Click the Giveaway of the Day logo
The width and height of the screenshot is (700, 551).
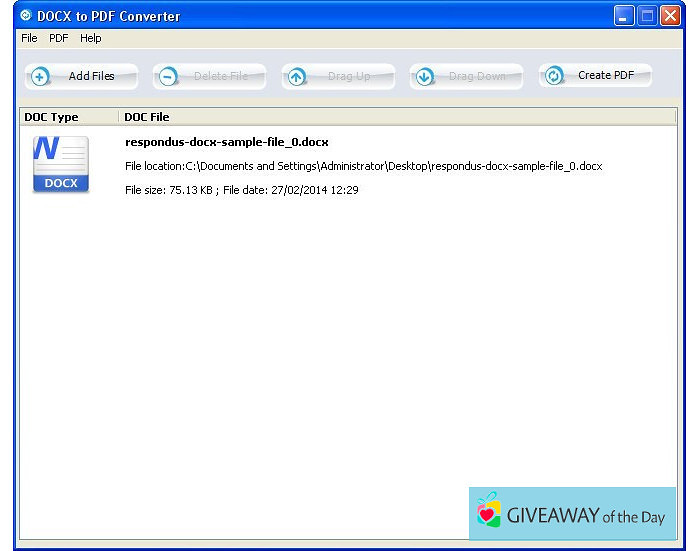572,514
